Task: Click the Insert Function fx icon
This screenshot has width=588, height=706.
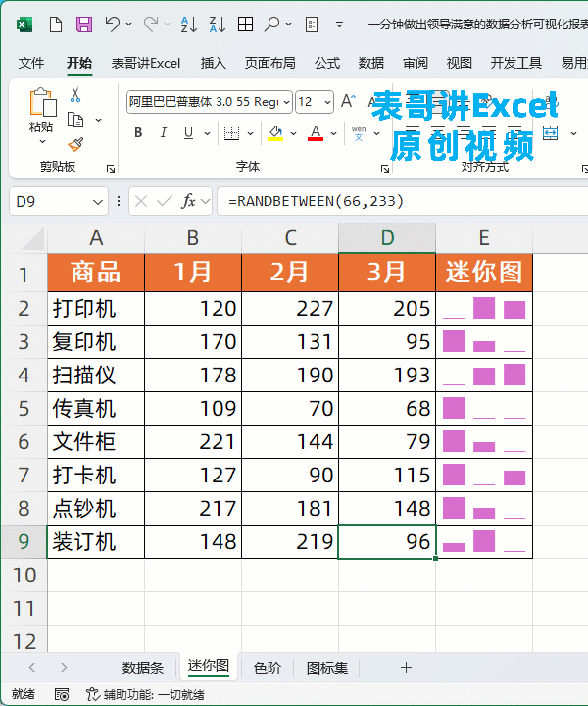Action: (189, 201)
